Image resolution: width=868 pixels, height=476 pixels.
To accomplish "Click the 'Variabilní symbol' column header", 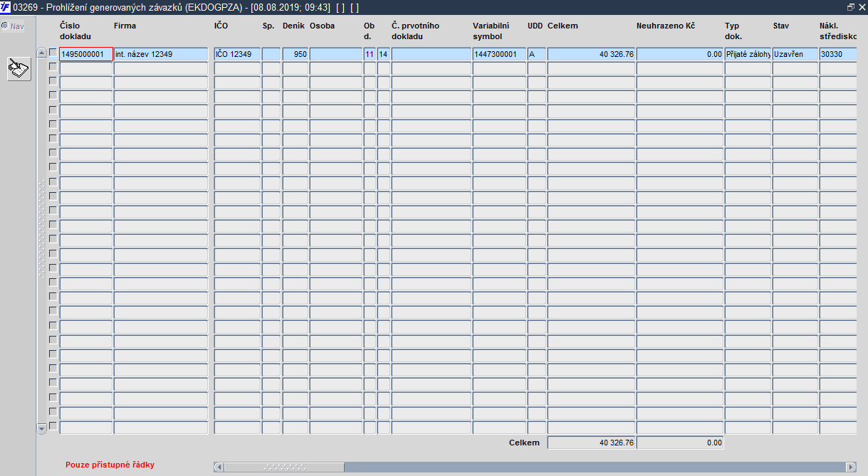I will click(491, 31).
